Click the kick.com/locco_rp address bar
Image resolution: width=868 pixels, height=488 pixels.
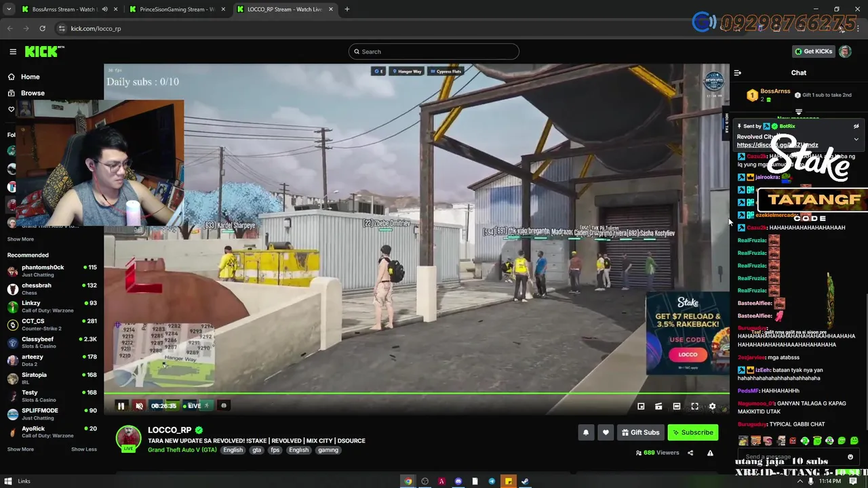click(x=96, y=28)
